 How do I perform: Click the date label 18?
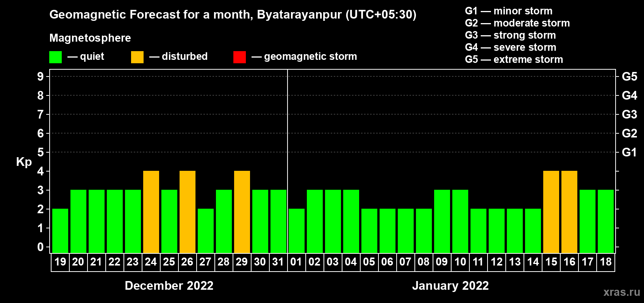[606, 262]
